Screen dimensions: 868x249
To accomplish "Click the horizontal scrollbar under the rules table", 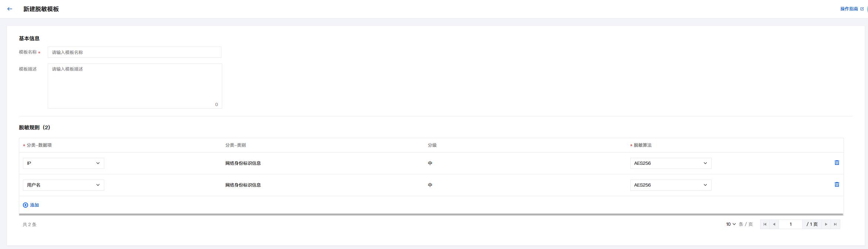I will [x=431, y=214].
